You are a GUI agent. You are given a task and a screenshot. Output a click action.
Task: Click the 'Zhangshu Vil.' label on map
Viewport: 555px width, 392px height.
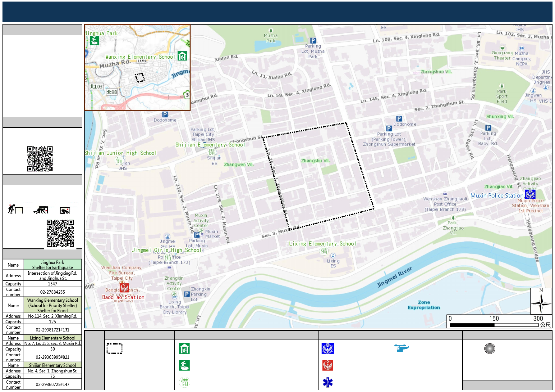[316, 161]
